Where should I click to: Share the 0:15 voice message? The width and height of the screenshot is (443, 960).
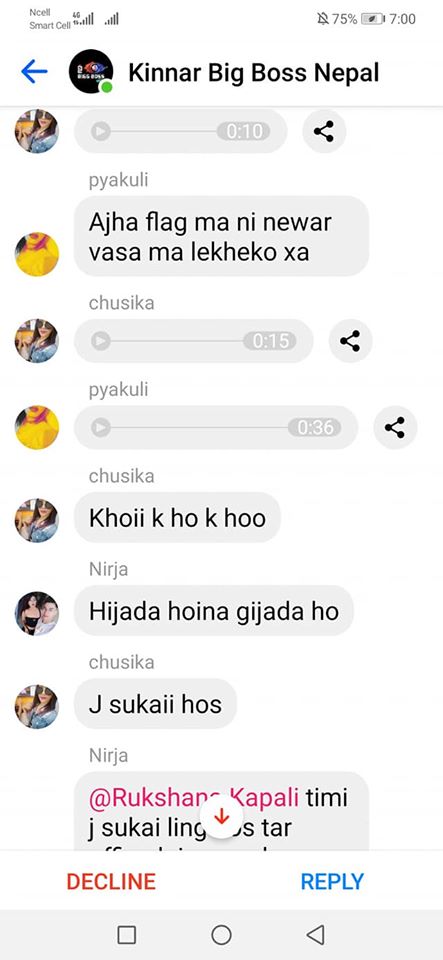click(350, 341)
